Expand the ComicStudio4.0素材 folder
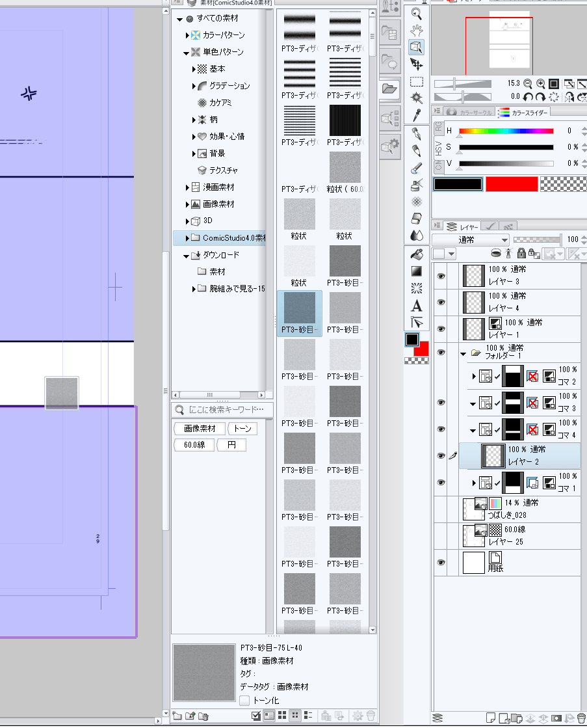Image resolution: width=587 pixels, height=728 pixels. pyautogui.click(x=188, y=238)
